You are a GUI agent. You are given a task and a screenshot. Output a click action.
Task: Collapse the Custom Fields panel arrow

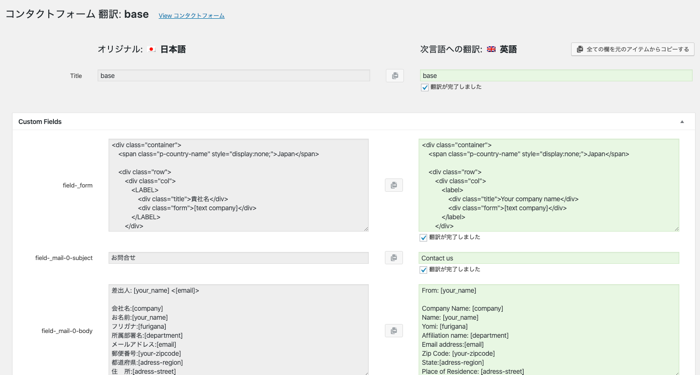682,122
